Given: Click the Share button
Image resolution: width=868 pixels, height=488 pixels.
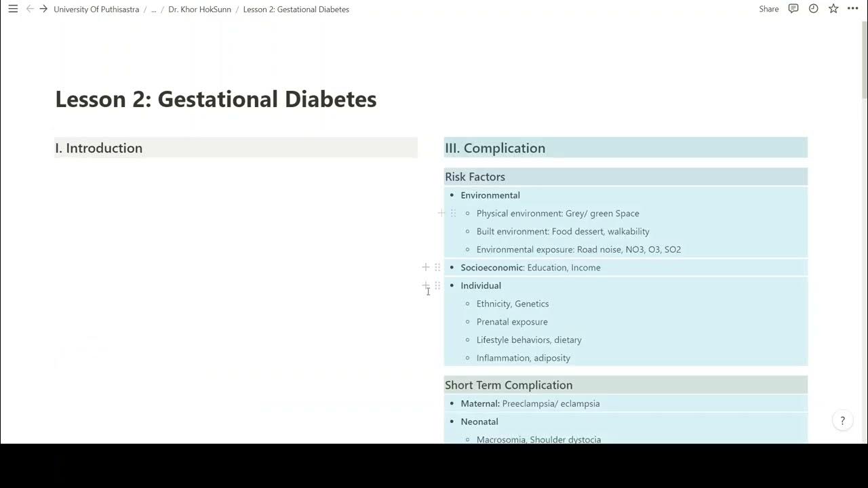Looking at the screenshot, I should [x=768, y=9].
